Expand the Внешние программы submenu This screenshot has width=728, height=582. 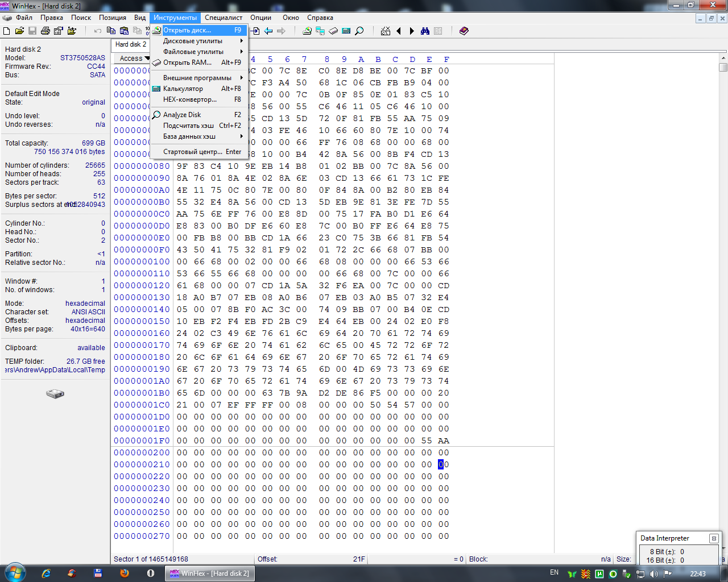pos(198,78)
